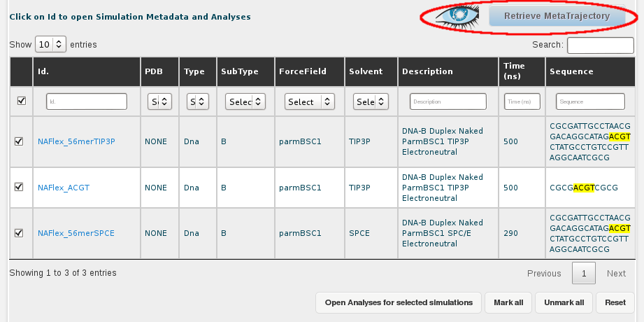Screen dimensions: 644x322
Task: Open the SubType filter dropdown
Action: 245,102
